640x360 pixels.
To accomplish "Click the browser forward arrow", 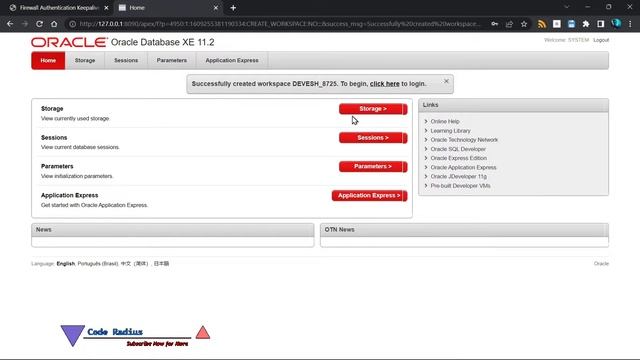I will [25, 24].
